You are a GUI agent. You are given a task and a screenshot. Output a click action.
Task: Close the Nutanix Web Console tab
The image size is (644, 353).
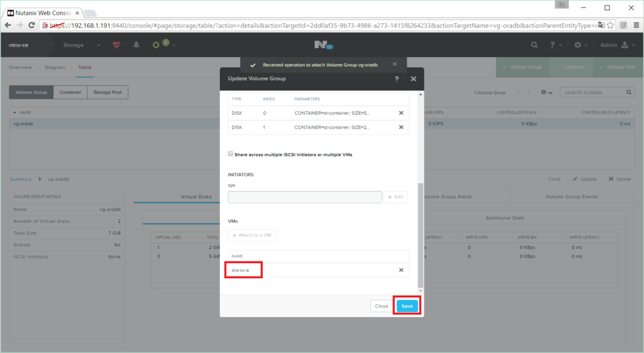77,13
